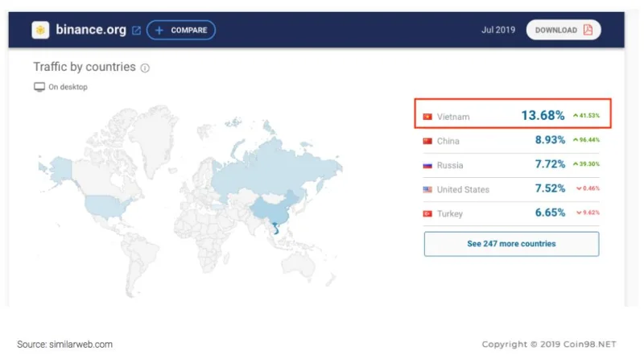Viewport: 644px width, 355px height.
Task: Click the PDF icon in Download button
Action: point(588,30)
